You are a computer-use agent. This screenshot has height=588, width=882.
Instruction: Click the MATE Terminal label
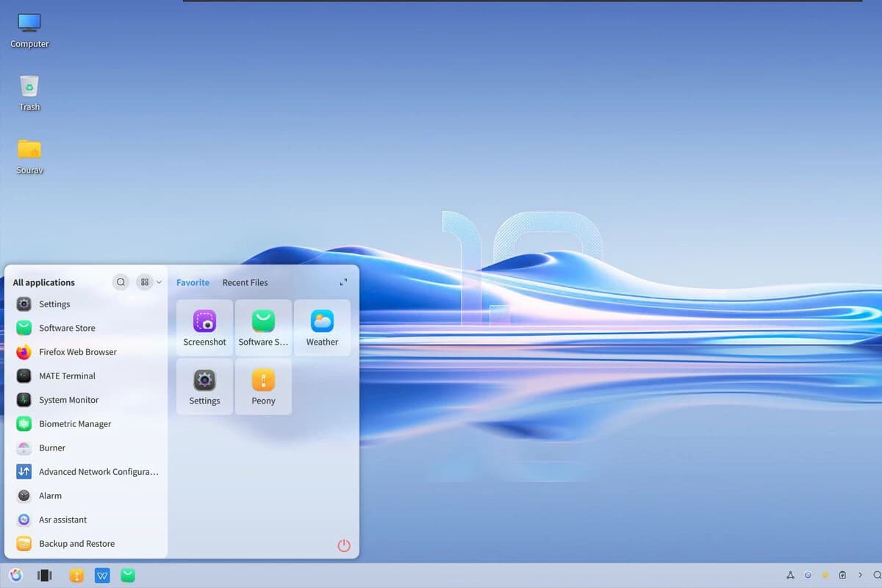click(x=67, y=376)
